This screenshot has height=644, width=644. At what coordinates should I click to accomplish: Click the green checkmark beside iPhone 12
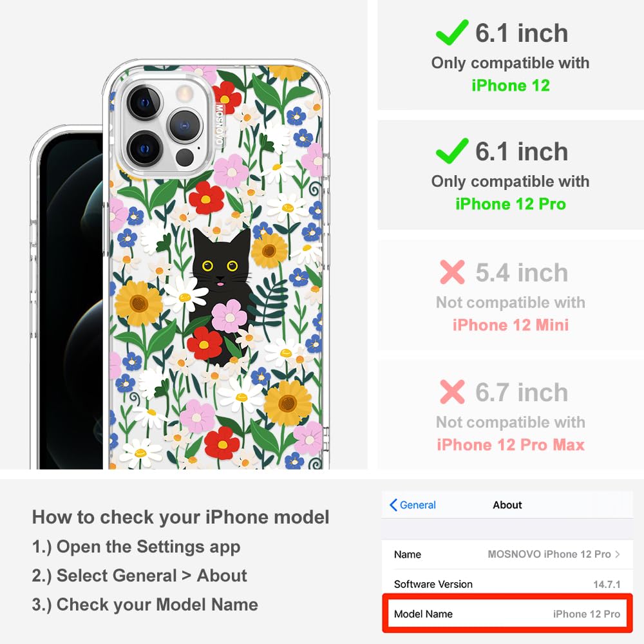(452, 32)
